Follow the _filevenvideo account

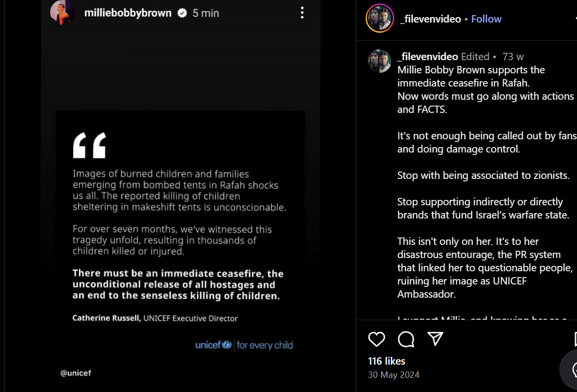point(486,19)
